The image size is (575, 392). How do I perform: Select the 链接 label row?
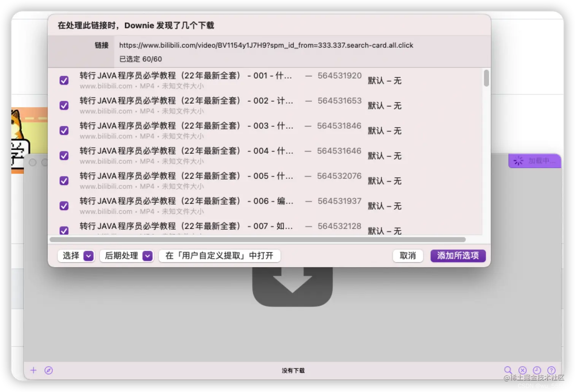(x=101, y=45)
